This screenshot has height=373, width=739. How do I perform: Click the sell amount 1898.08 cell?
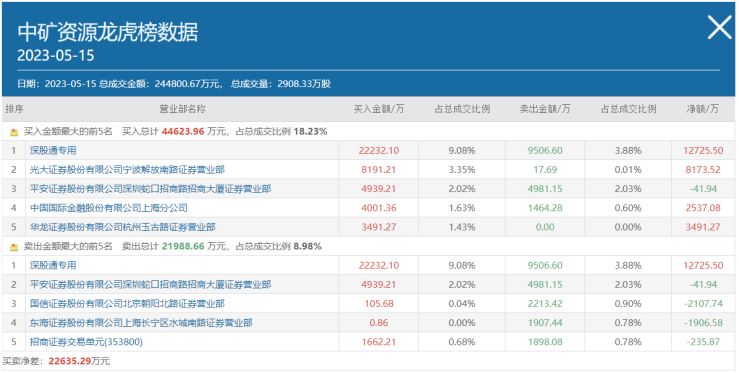545,342
